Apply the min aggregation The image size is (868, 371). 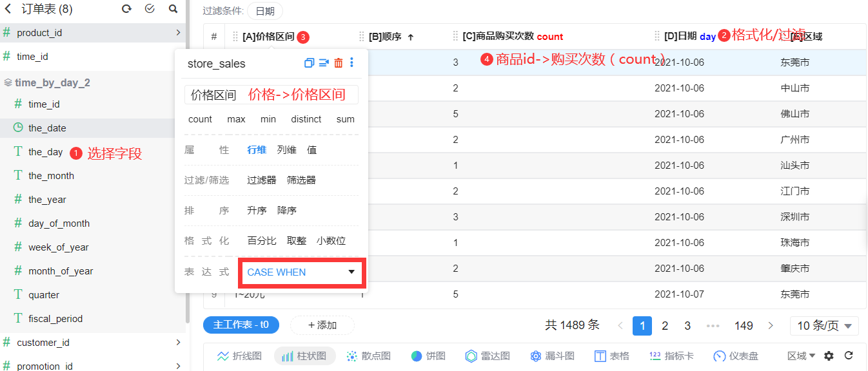click(268, 119)
